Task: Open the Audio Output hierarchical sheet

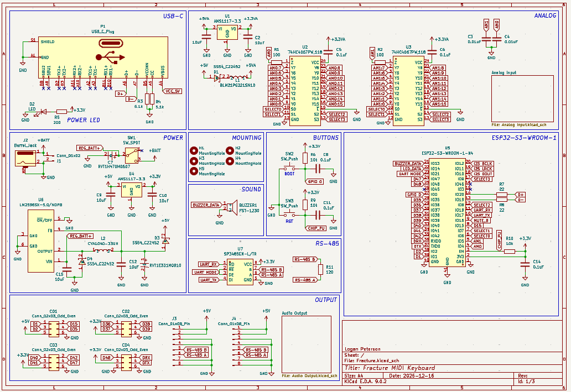Action: tap(305, 344)
